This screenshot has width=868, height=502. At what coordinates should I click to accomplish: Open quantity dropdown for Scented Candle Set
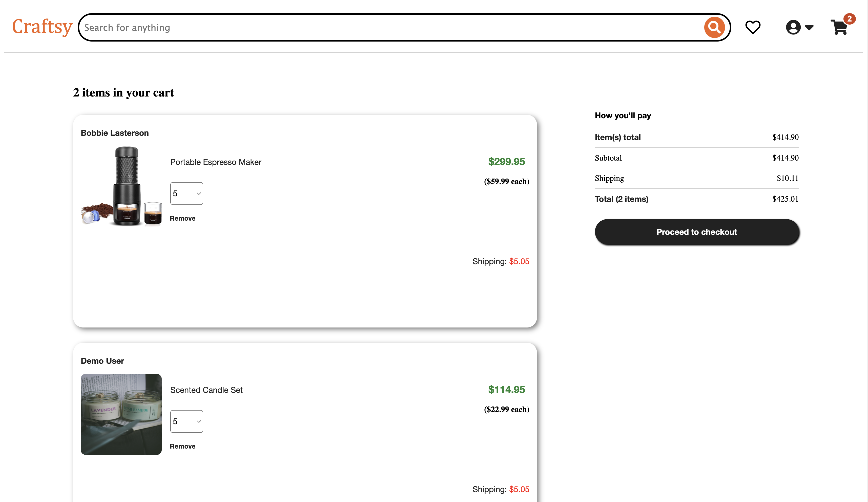[x=186, y=421]
